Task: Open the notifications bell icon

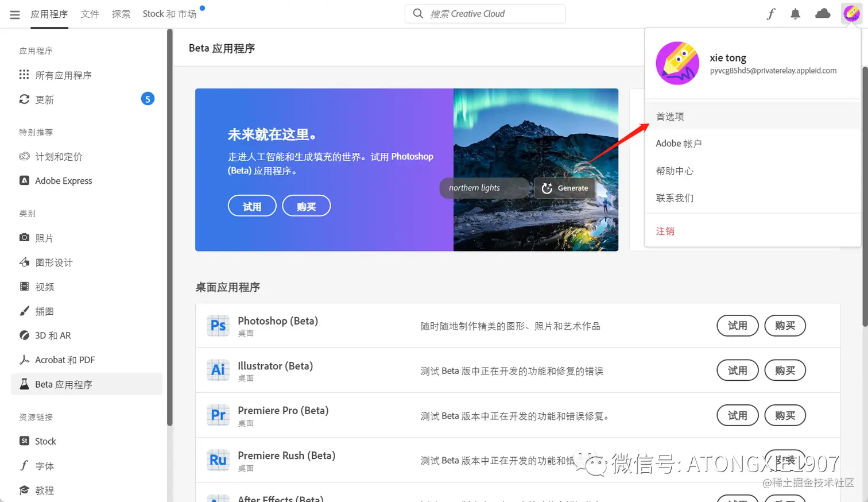Action: (x=795, y=14)
